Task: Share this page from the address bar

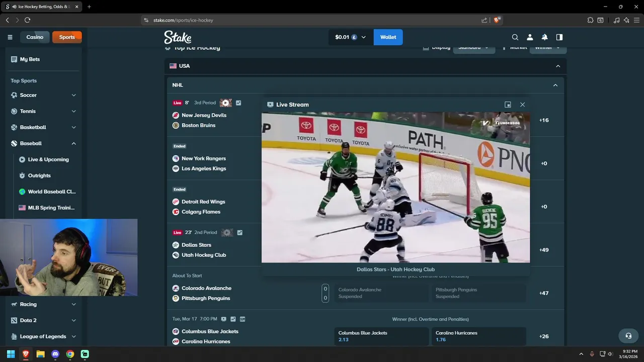Action: [484, 20]
